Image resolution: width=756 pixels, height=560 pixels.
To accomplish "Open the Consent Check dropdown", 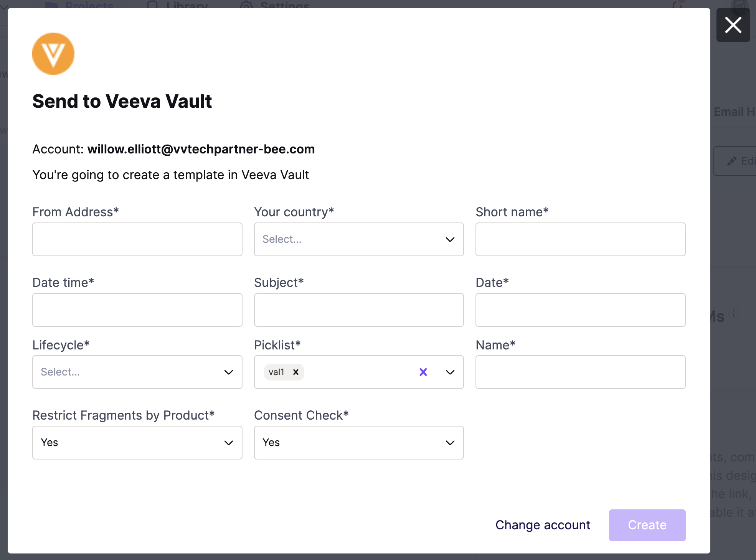I will [x=359, y=443].
